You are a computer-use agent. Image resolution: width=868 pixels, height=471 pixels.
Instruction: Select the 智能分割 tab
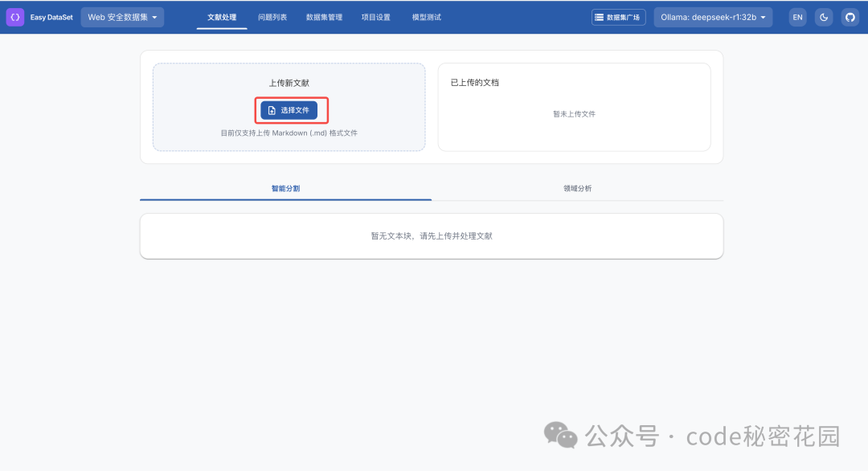285,189
